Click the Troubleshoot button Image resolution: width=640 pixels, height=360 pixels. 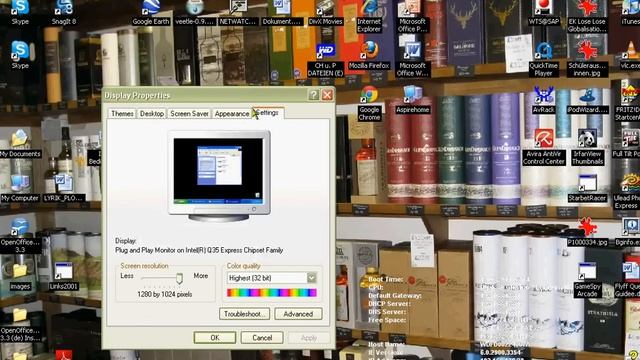[244, 314]
